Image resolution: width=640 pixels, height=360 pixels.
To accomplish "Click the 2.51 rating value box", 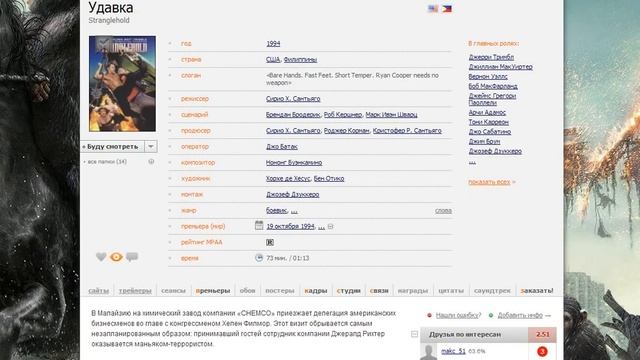I will pyautogui.click(x=542, y=334).
